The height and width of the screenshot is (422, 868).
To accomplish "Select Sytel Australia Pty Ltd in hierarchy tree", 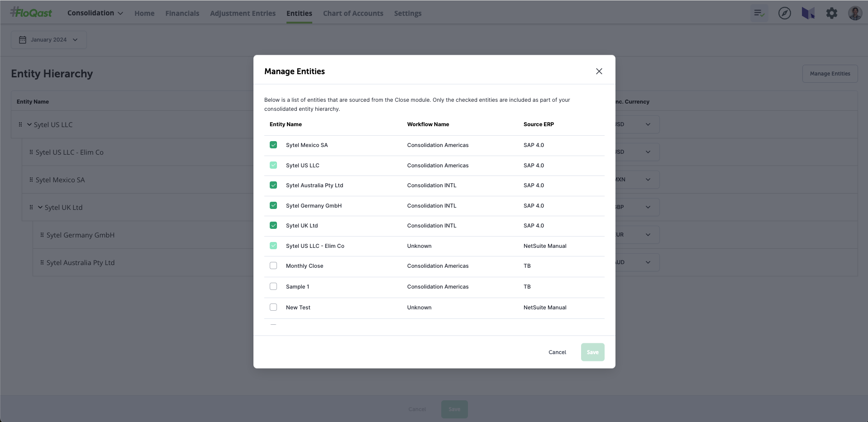I will point(81,262).
